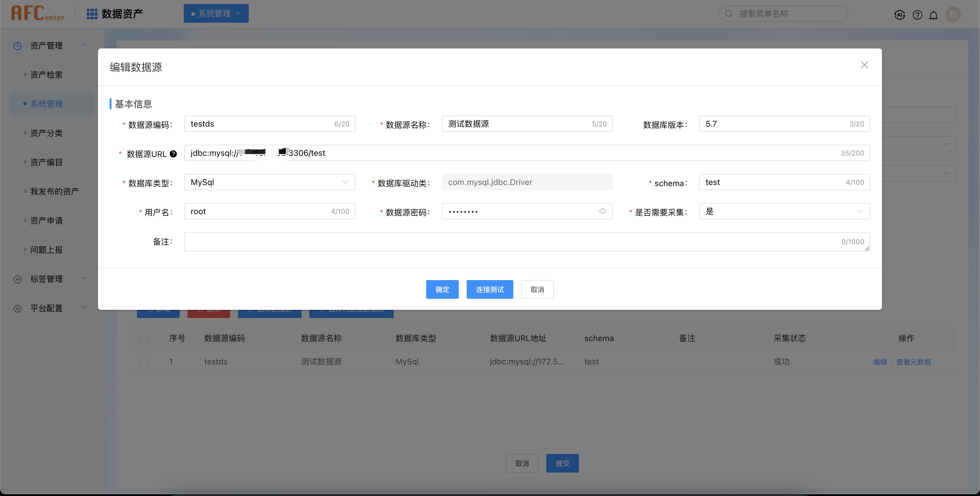Check the testds row checkbox

pyautogui.click(x=144, y=361)
